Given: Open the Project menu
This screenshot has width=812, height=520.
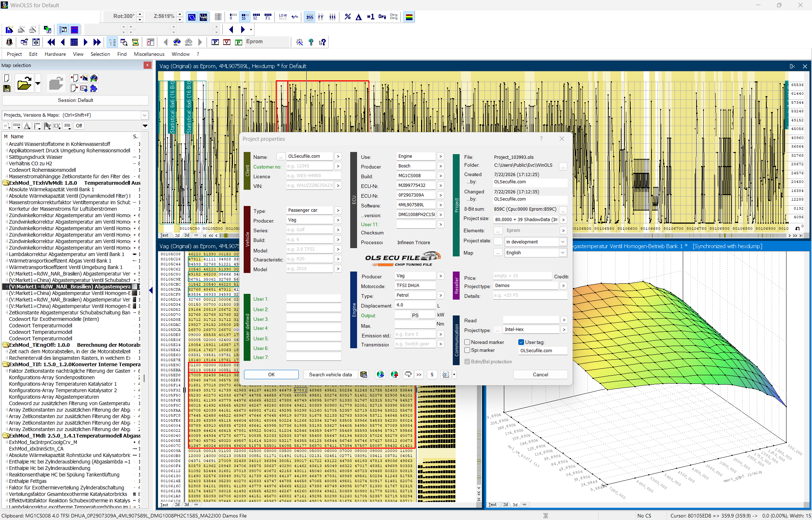Looking at the screenshot, I should click(x=14, y=54).
